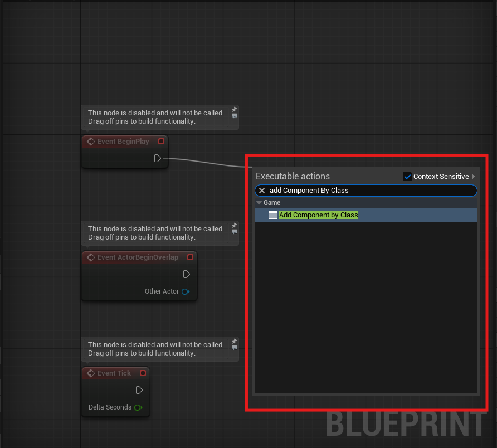Toggle the comment bubble visibility above Event BeginPlay
The height and width of the screenshot is (448, 497).
234,116
